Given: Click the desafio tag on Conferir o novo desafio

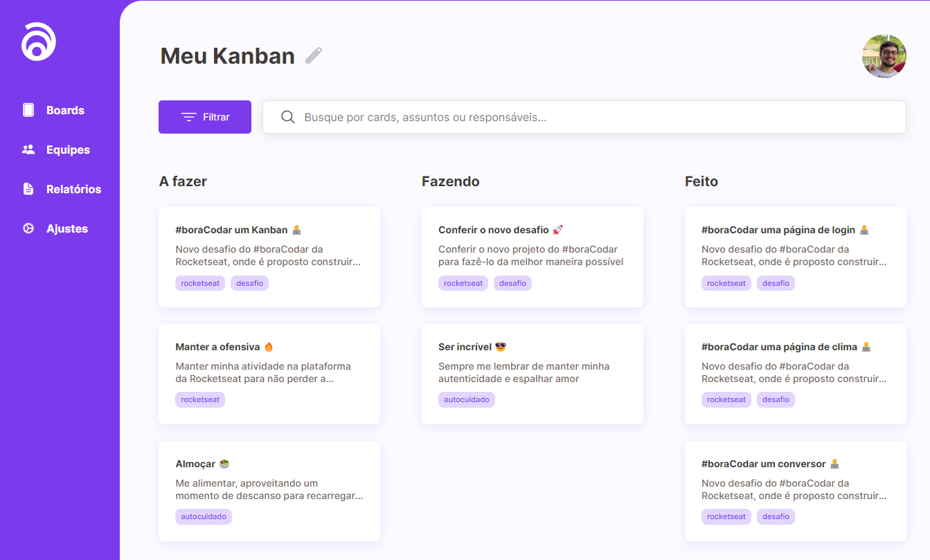Looking at the screenshot, I should click(512, 282).
